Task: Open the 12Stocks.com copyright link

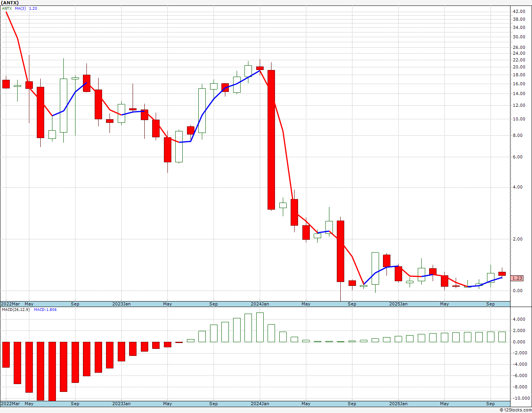Action: click(x=516, y=410)
